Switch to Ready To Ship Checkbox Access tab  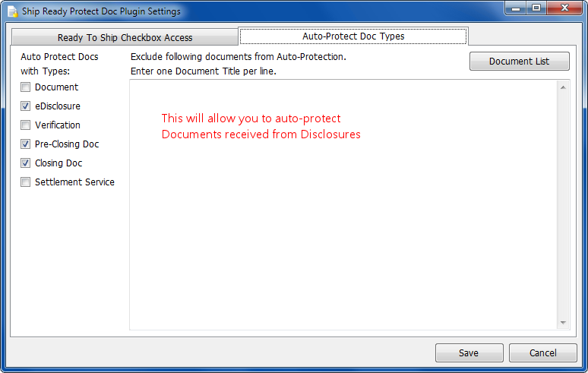(125, 37)
